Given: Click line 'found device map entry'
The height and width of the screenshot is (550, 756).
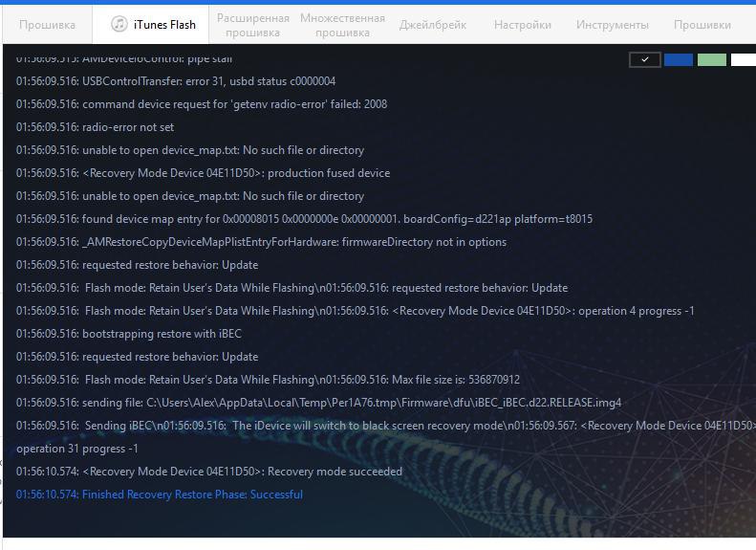Looking at the screenshot, I should coord(304,219).
